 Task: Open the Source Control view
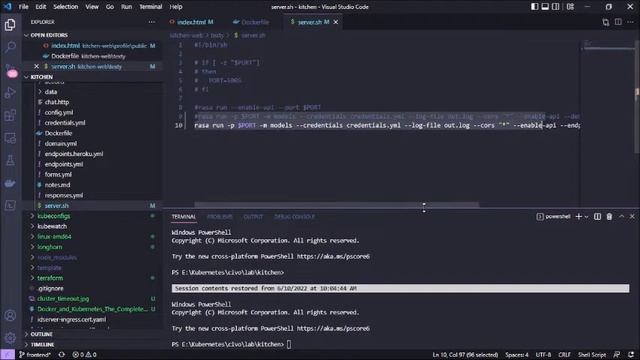click(x=10, y=70)
